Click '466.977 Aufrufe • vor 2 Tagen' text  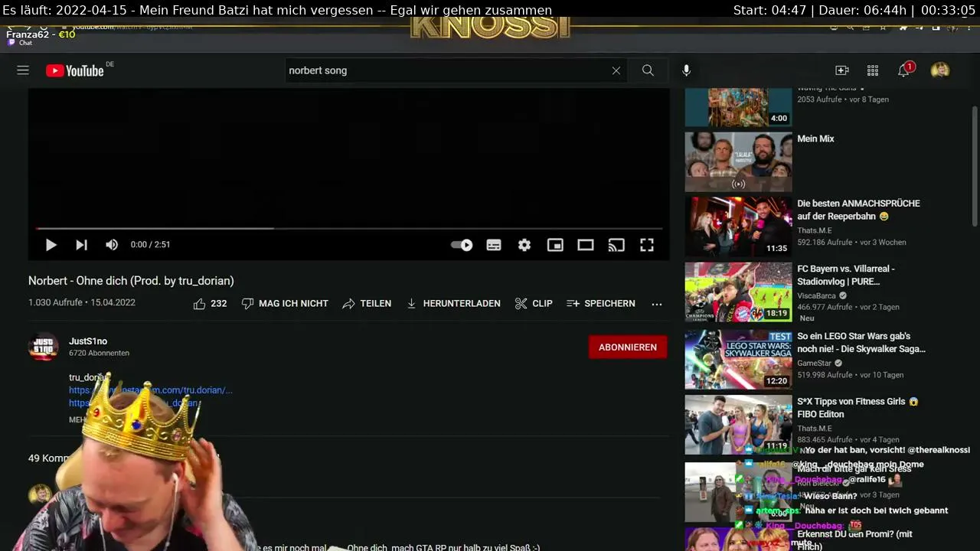pyautogui.click(x=848, y=307)
